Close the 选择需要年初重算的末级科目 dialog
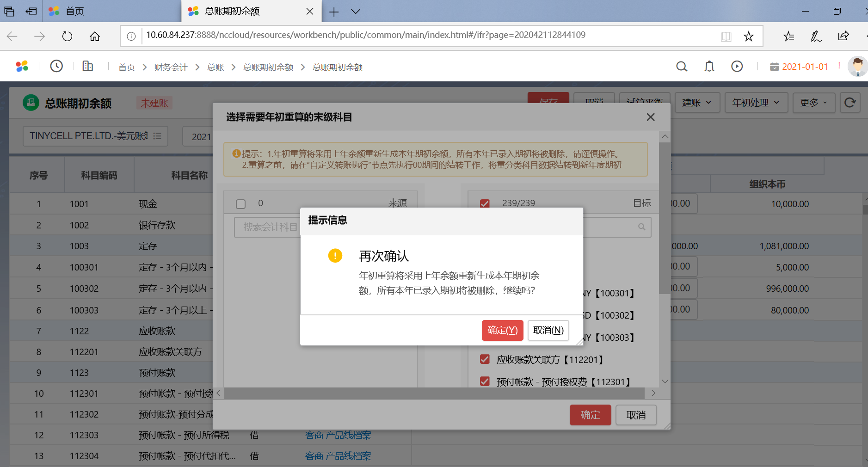Viewport: 868px width, 467px height. 650,117
